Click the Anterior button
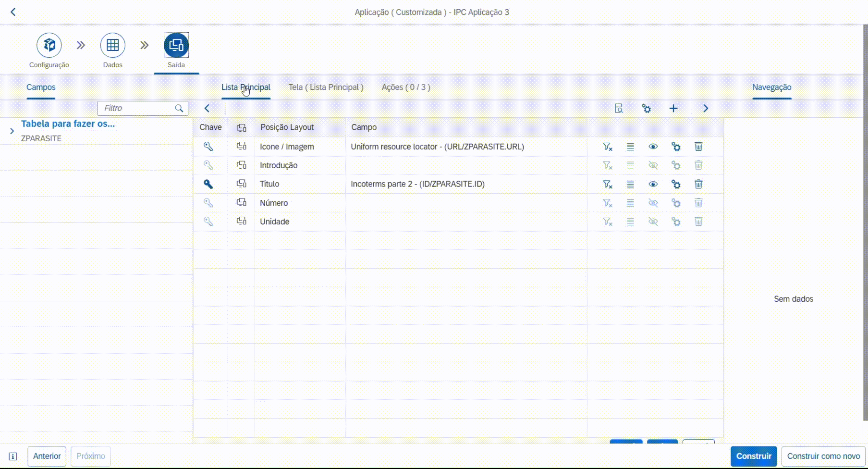868x469 pixels. point(47,456)
